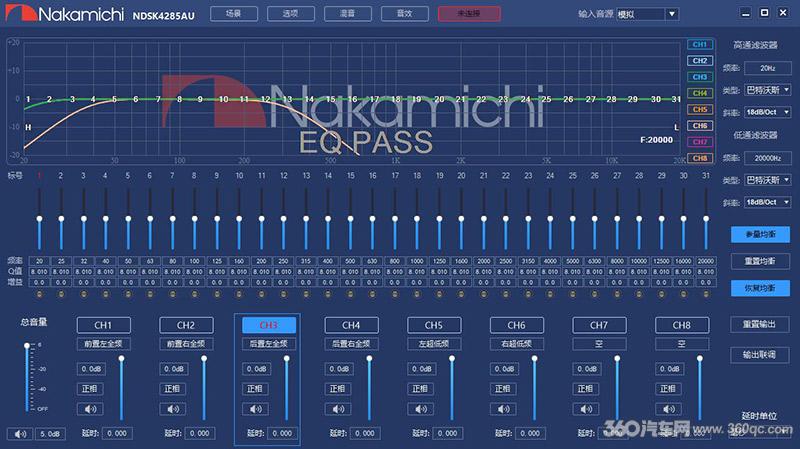Select the CH5 channel tab

pyautogui.click(x=434, y=325)
